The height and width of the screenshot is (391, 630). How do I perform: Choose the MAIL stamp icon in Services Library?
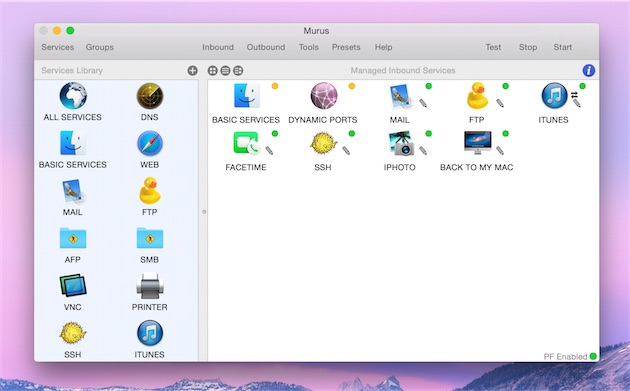point(73,191)
